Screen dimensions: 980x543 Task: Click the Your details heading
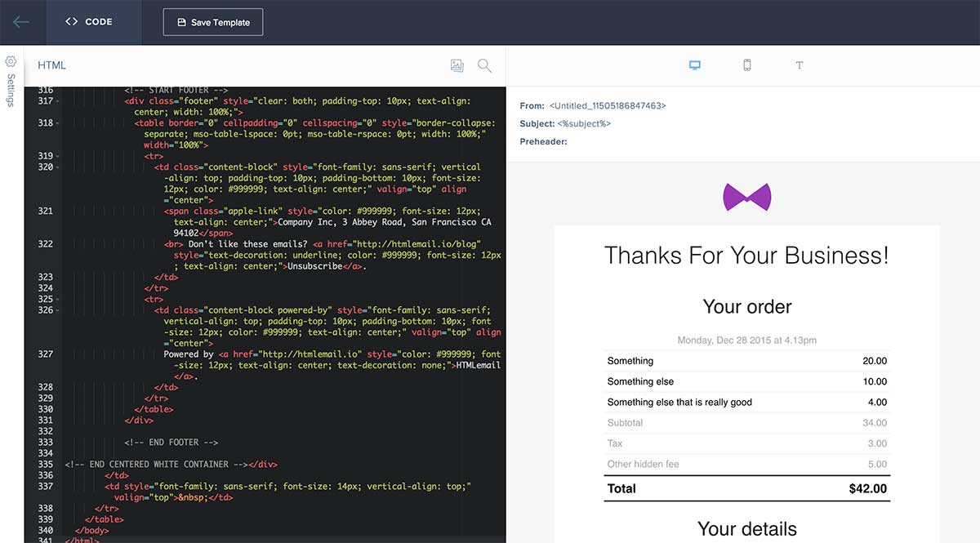point(746,528)
